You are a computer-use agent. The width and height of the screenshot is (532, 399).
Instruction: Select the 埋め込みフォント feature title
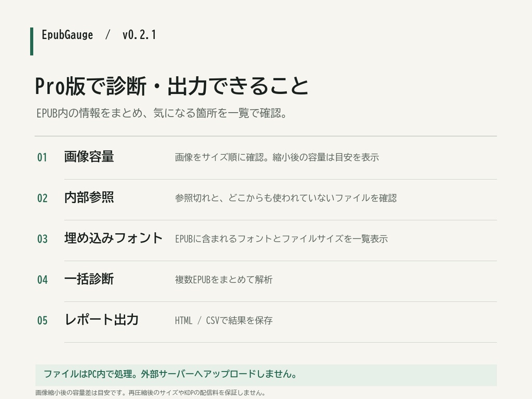[x=113, y=238]
